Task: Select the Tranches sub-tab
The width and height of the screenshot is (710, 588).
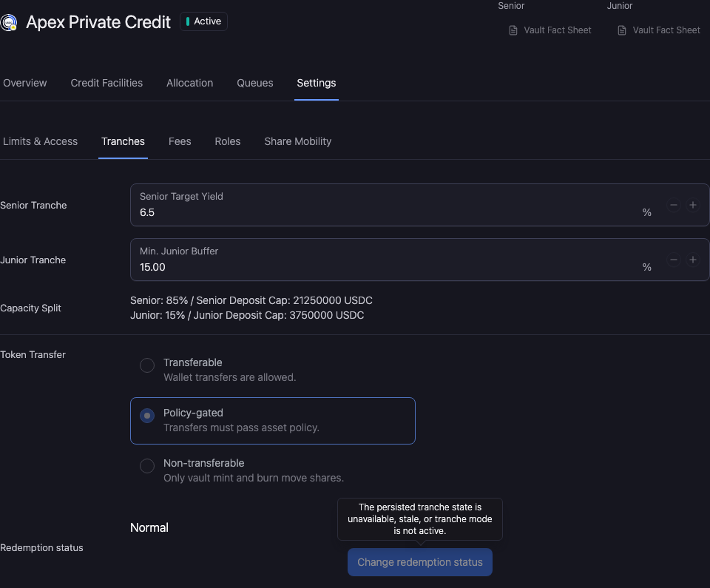Action: [124, 141]
